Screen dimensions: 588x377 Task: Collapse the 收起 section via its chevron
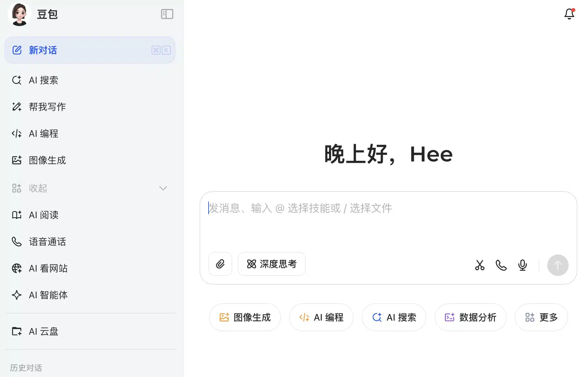coord(163,188)
